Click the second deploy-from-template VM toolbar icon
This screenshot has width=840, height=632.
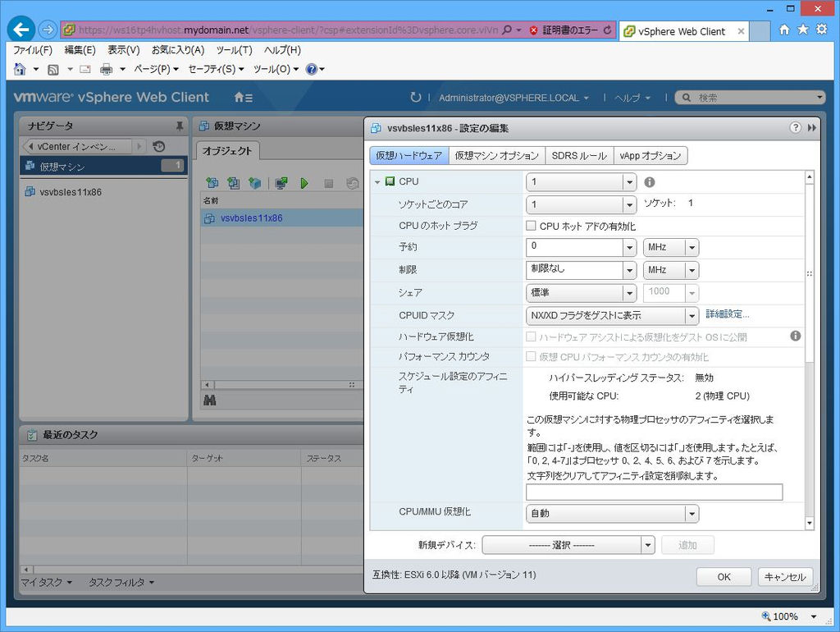click(x=234, y=183)
